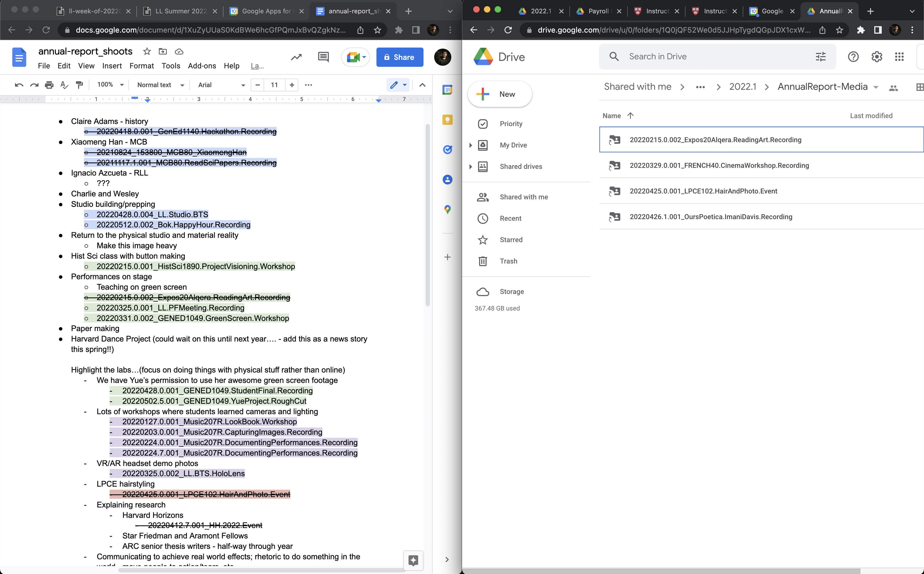Open the zoom 100% dropdown
Image resolution: width=924 pixels, height=574 pixels.
pos(110,85)
